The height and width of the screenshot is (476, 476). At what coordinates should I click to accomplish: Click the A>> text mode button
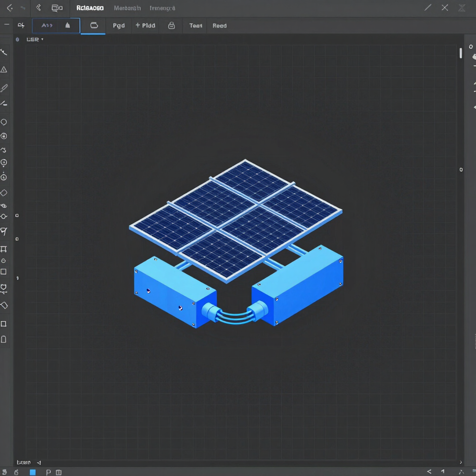47,26
